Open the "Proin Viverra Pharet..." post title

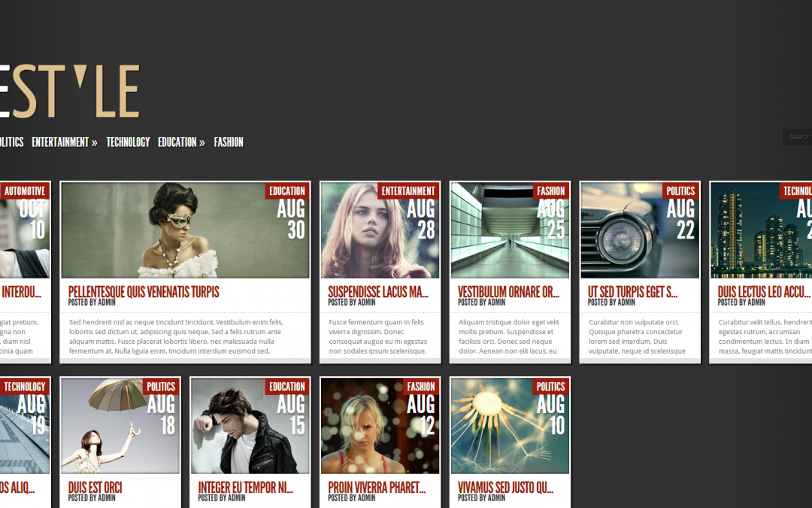click(377, 487)
